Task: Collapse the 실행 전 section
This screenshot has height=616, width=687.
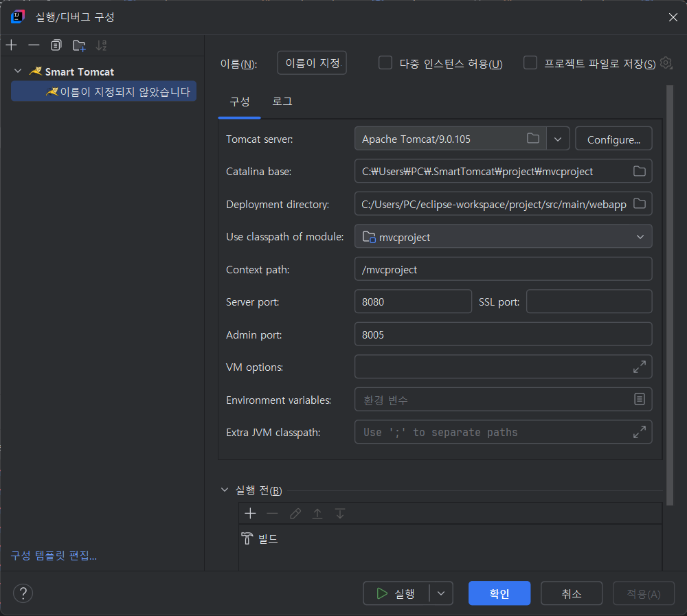Action: point(225,490)
